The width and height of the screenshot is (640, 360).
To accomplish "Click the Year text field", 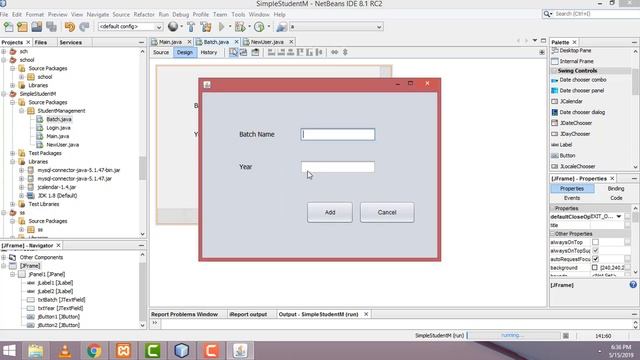I will point(338,167).
